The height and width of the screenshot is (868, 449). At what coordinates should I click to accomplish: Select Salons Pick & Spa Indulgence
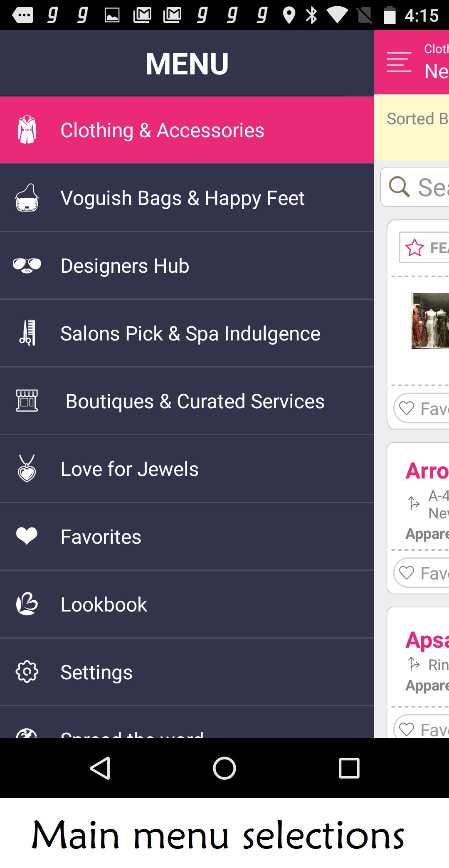(x=190, y=333)
